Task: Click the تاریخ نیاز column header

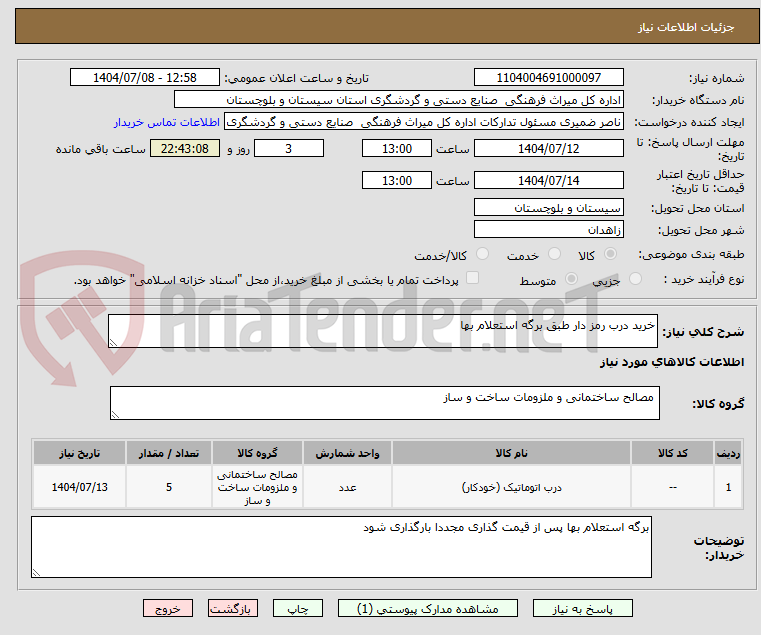Action: point(79,453)
